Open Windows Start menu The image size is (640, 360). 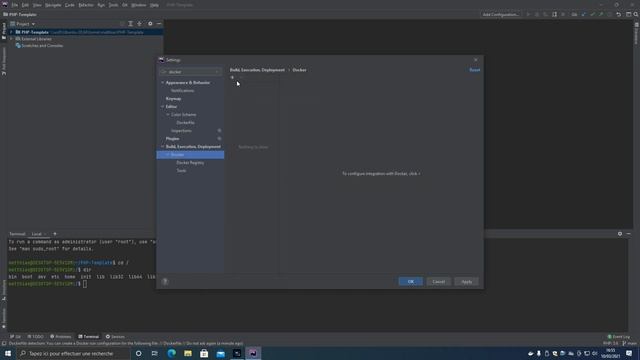8,353
